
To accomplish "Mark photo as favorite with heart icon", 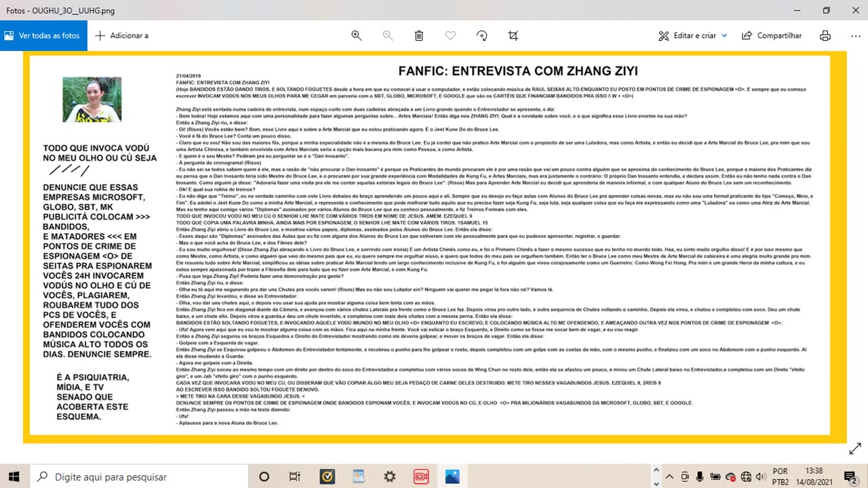I will point(450,35).
